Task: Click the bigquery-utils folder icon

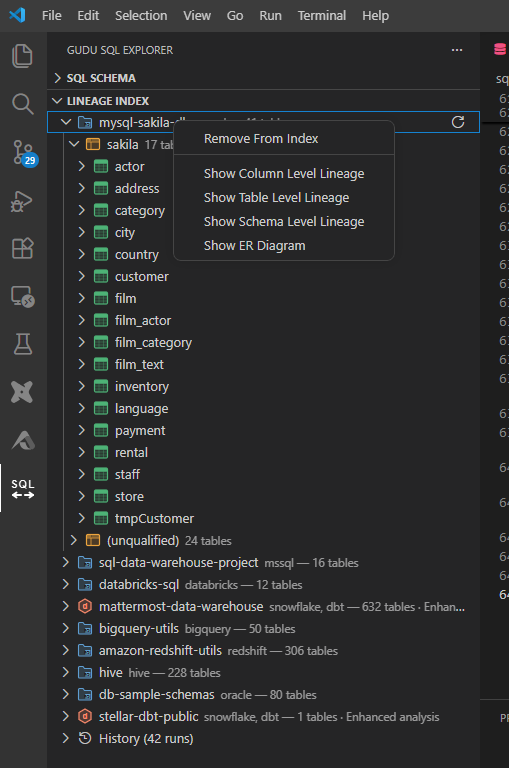Action: (85, 628)
